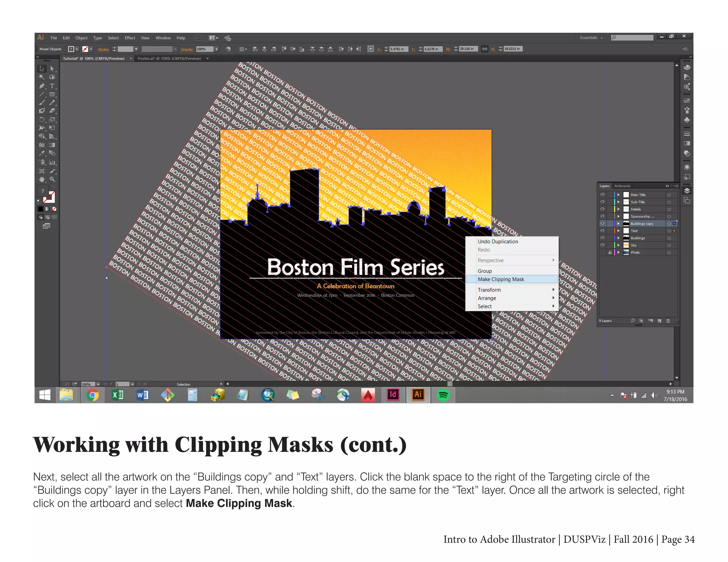The image size is (728, 562).
Task: Select the Line Segment tool
Action: click(x=42, y=94)
